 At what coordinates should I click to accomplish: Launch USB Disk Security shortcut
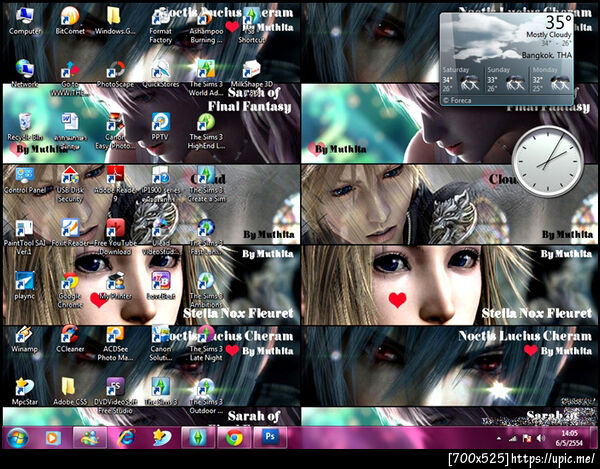70,184
